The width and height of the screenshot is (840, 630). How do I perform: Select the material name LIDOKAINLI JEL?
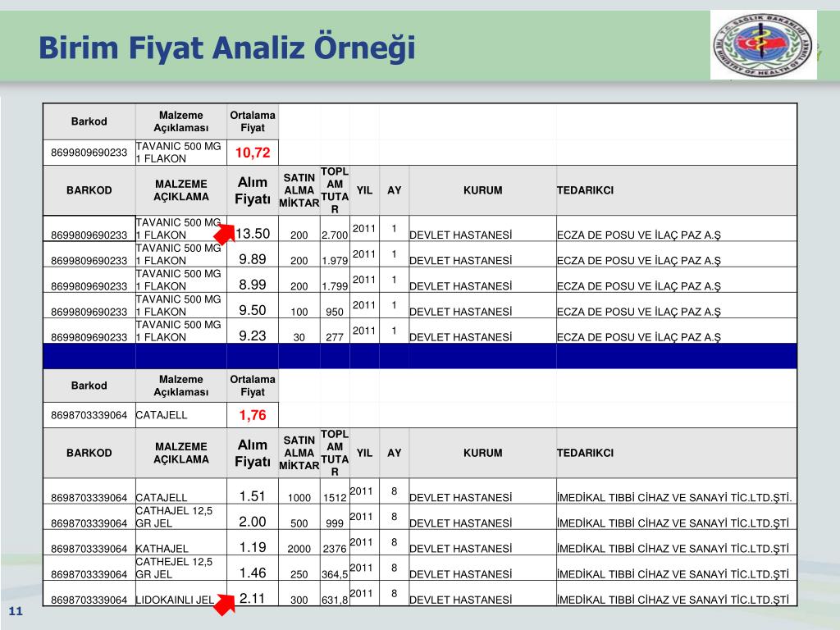tap(175, 600)
